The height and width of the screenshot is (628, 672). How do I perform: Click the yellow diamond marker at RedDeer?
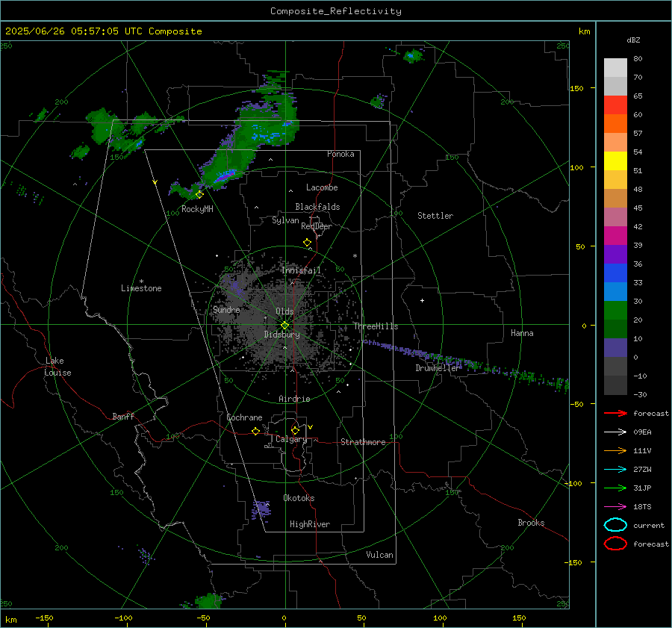click(308, 243)
